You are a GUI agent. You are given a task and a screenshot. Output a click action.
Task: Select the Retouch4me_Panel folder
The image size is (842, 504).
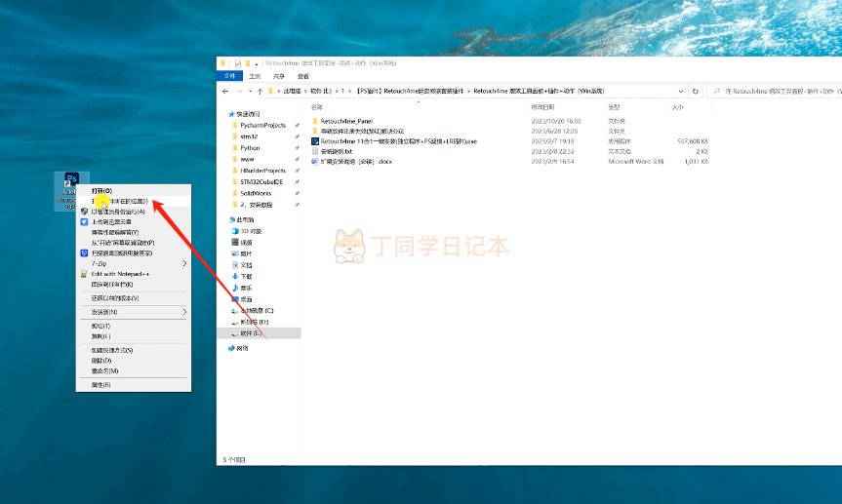click(346, 121)
